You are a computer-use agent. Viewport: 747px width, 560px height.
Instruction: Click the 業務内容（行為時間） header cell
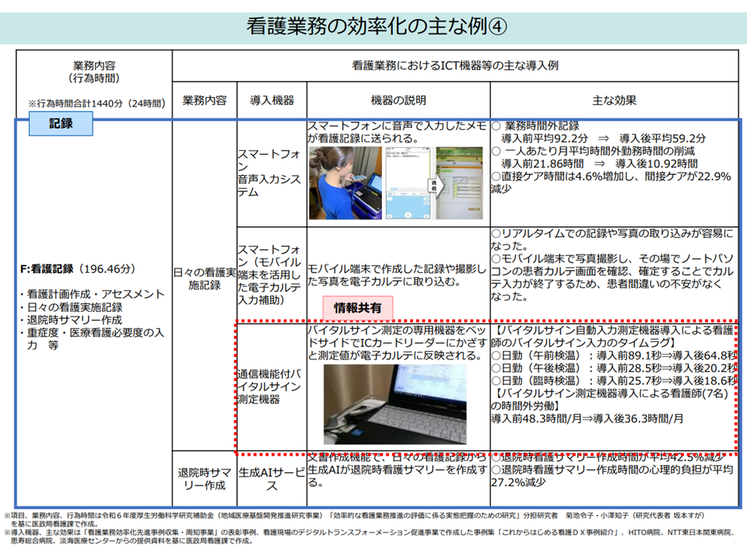(95, 72)
